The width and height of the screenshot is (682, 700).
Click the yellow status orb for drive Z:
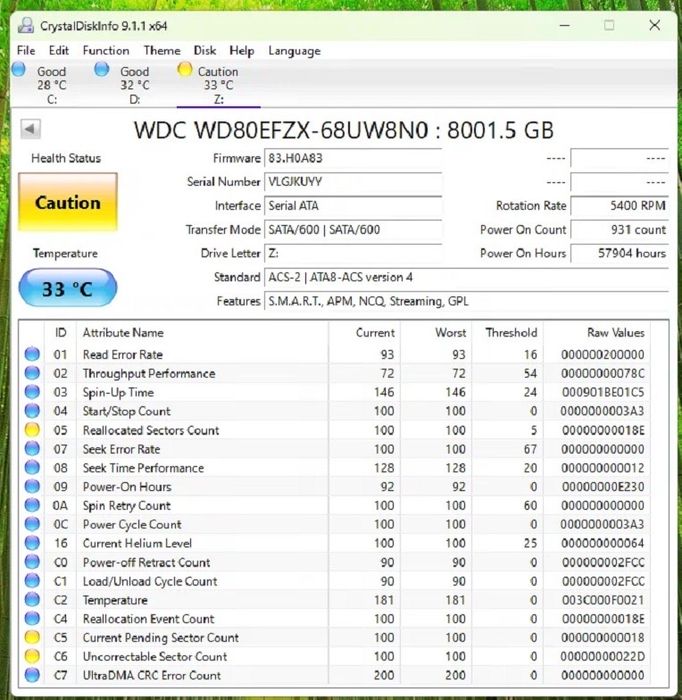click(184, 70)
